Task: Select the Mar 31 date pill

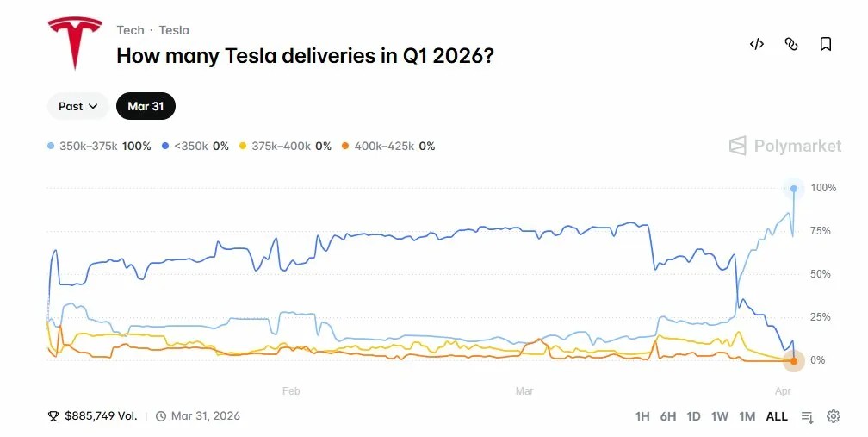Action: click(146, 106)
